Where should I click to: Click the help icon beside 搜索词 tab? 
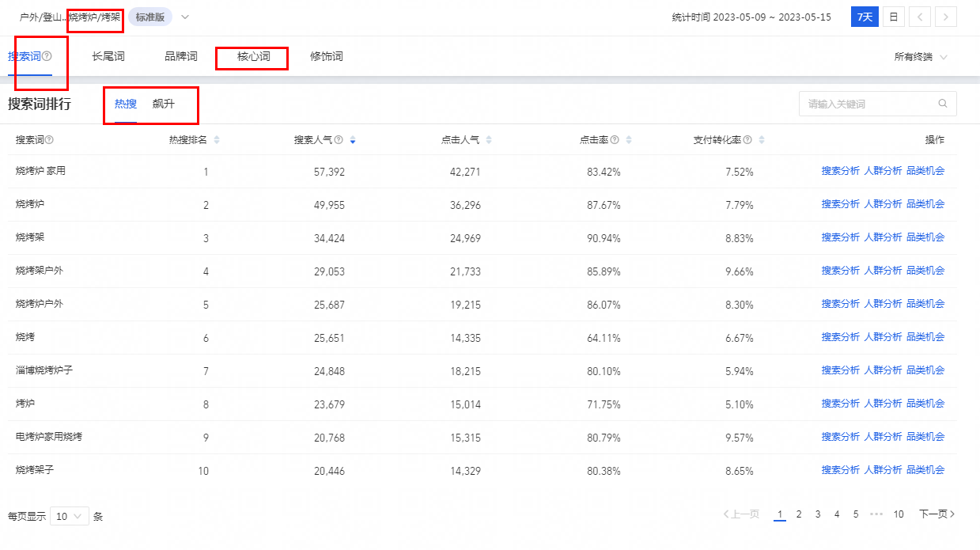tap(47, 57)
